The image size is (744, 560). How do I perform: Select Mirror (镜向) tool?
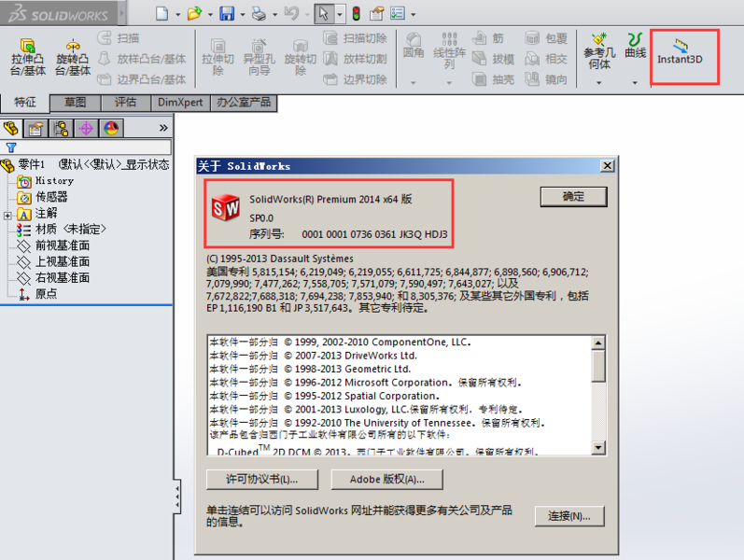pos(547,79)
